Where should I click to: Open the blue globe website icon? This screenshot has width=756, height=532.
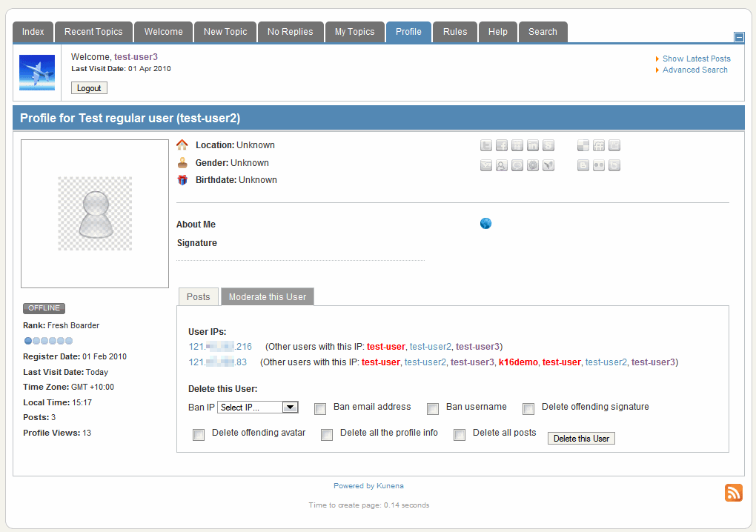click(x=485, y=224)
